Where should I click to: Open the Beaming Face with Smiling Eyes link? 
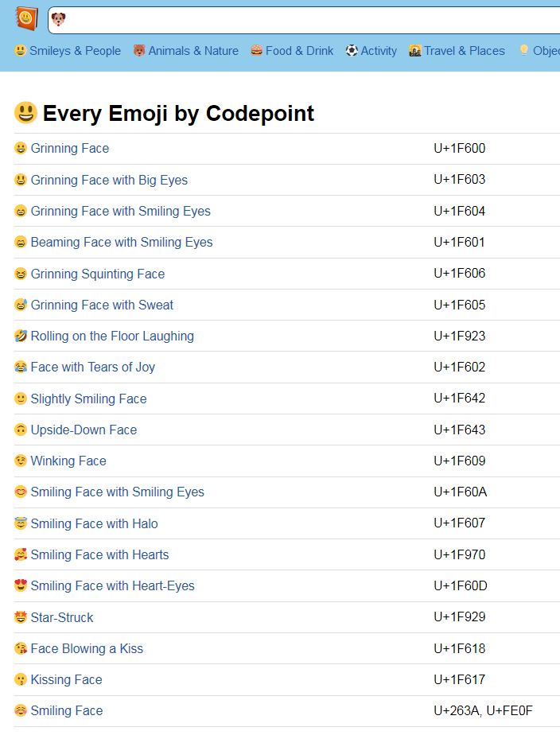pos(121,243)
